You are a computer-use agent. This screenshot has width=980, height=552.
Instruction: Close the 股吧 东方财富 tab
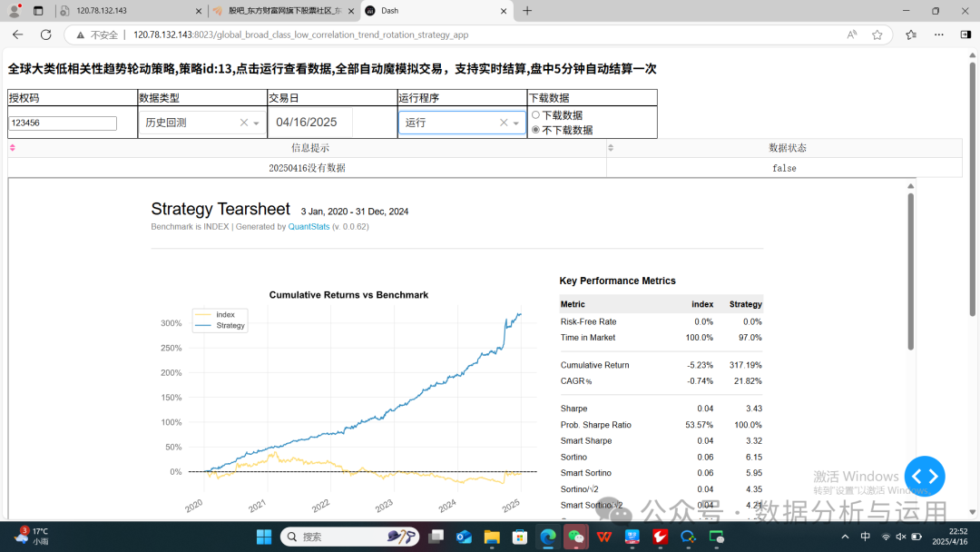coord(351,11)
